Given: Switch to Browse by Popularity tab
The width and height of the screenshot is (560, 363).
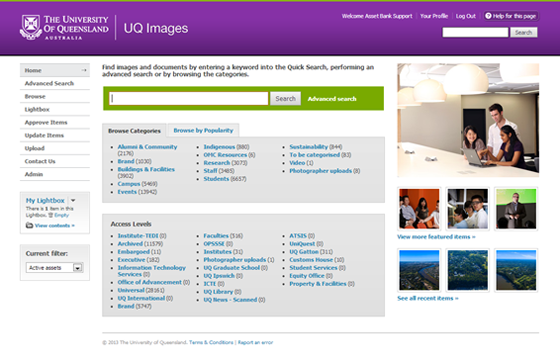Looking at the screenshot, I should pyautogui.click(x=203, y=130).
